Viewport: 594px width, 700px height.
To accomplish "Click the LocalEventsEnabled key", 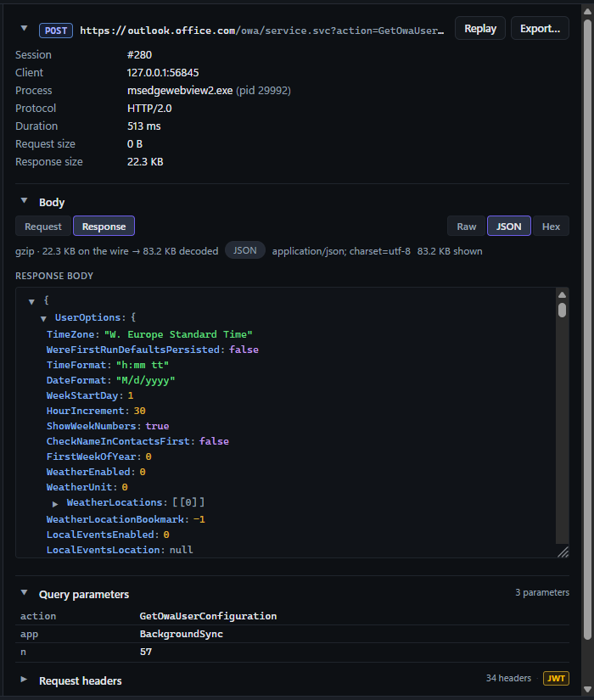I will click(100, 535).
